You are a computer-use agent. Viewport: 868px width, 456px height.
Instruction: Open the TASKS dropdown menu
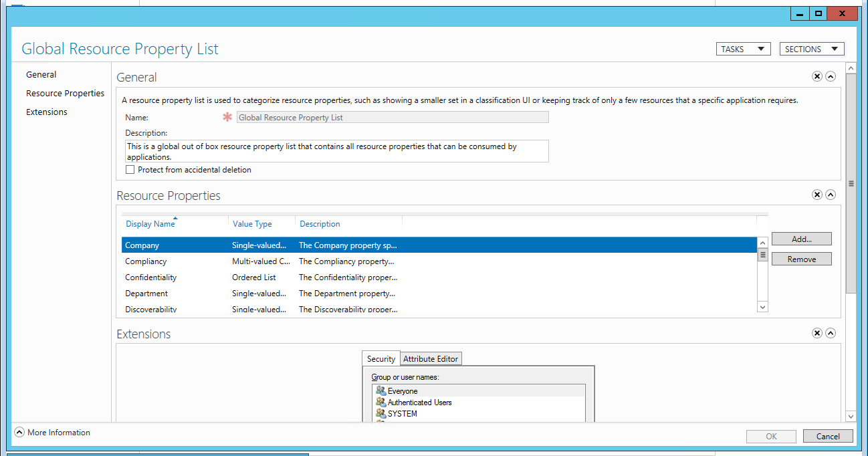742,49
